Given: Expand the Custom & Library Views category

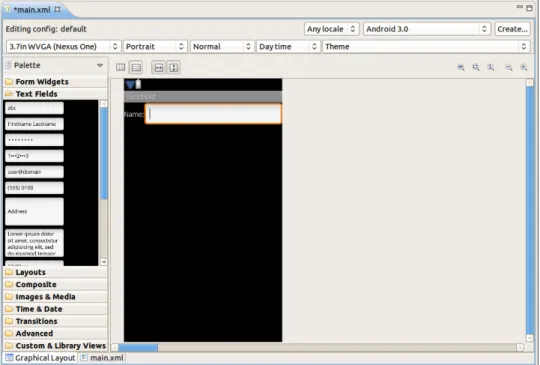Looking at the screenshot, I should [x=55, y=345].
